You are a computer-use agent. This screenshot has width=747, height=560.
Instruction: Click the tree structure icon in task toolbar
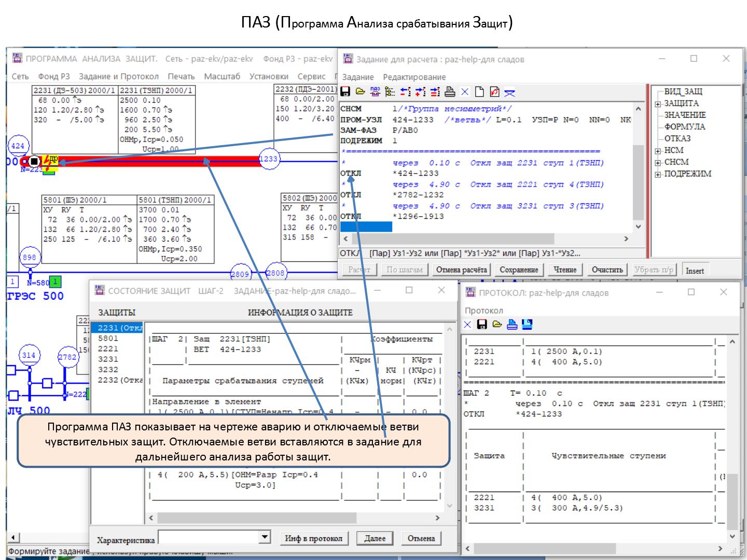[390, 92]
